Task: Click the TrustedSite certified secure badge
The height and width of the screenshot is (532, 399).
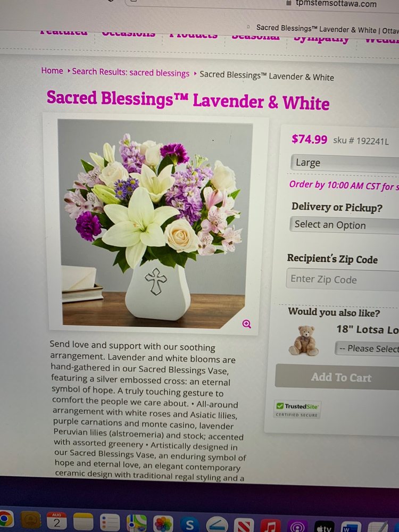Action: tap(297, 410)
